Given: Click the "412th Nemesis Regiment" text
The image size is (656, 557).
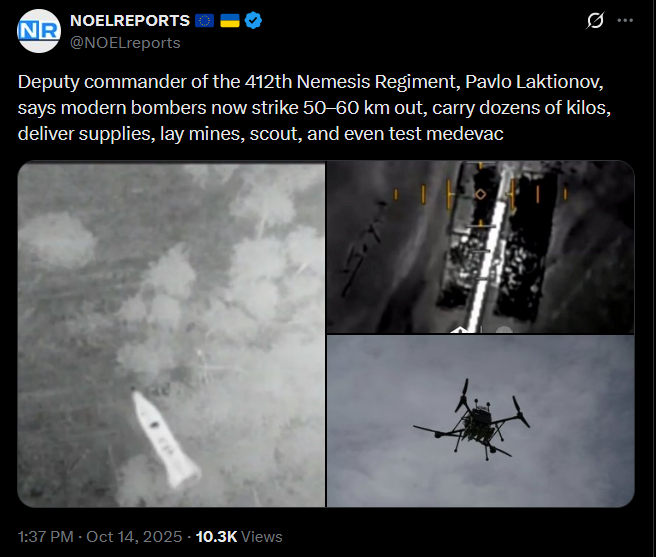Looking at the screenshot, I should [x=352, y=82].
